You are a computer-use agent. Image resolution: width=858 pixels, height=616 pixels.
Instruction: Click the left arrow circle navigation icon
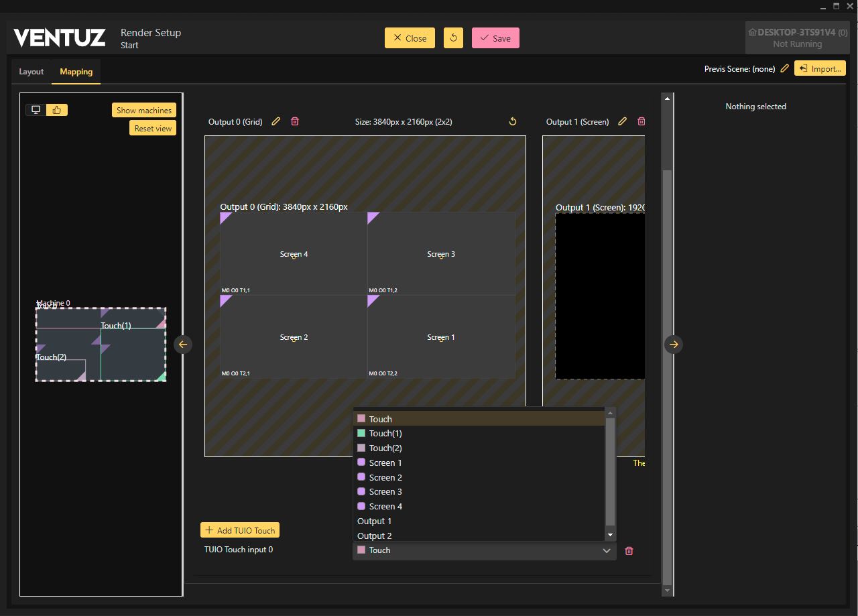[183, 345]
